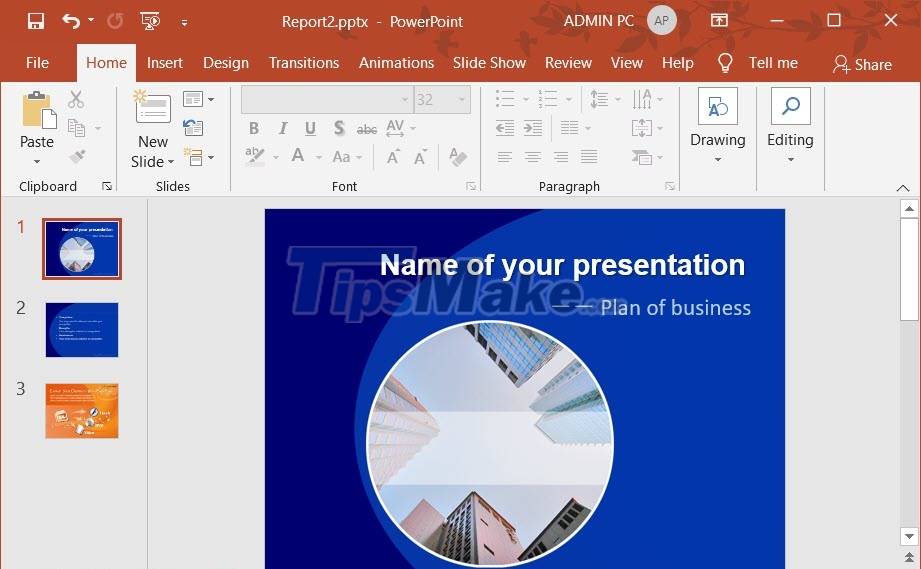921x569 pixels.
Task: Open the Help tab
Action: coord(677,63)
